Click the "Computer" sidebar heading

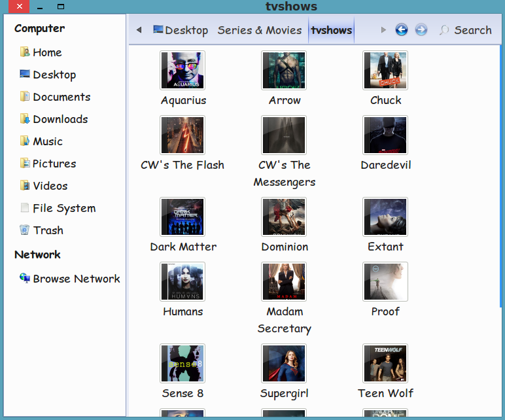pos(40,28)
